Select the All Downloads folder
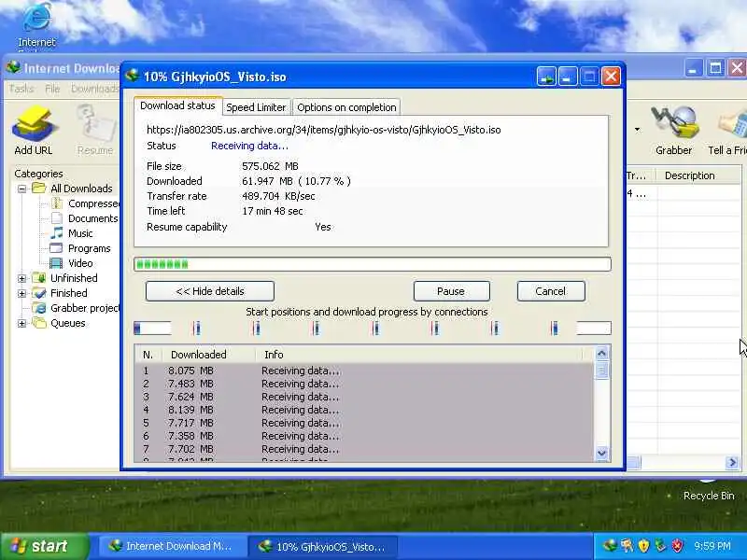 coord(73,189)
